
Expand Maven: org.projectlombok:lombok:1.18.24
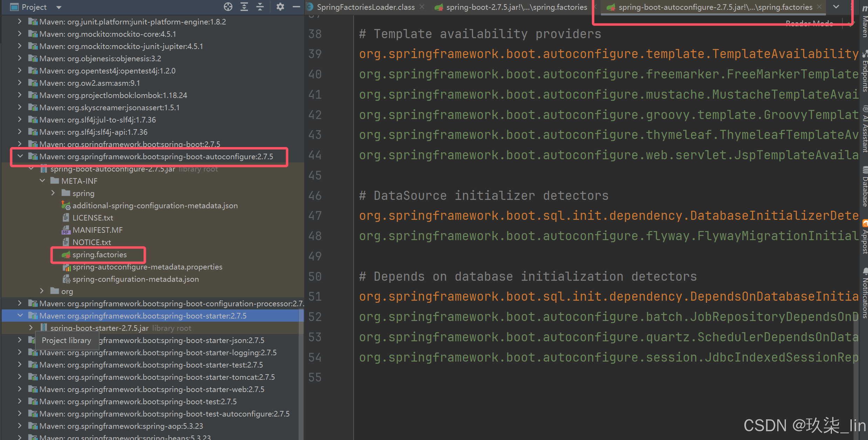tap(20, 95)
